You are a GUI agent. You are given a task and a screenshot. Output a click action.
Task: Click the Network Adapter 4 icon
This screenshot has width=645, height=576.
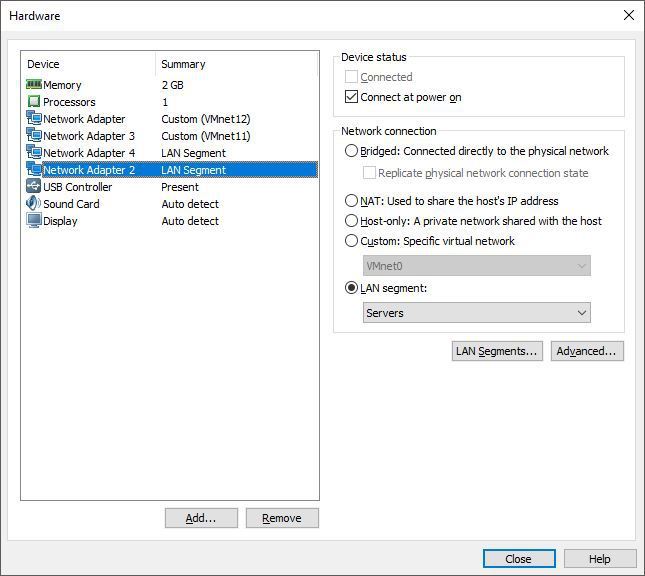tap(34, 152)
